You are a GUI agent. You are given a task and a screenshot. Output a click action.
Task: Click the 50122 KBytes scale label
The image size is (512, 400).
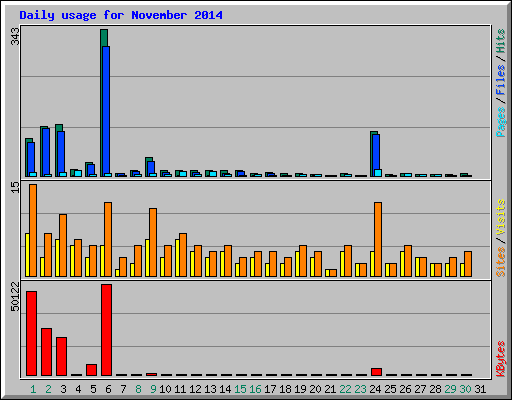pos(15,296)
